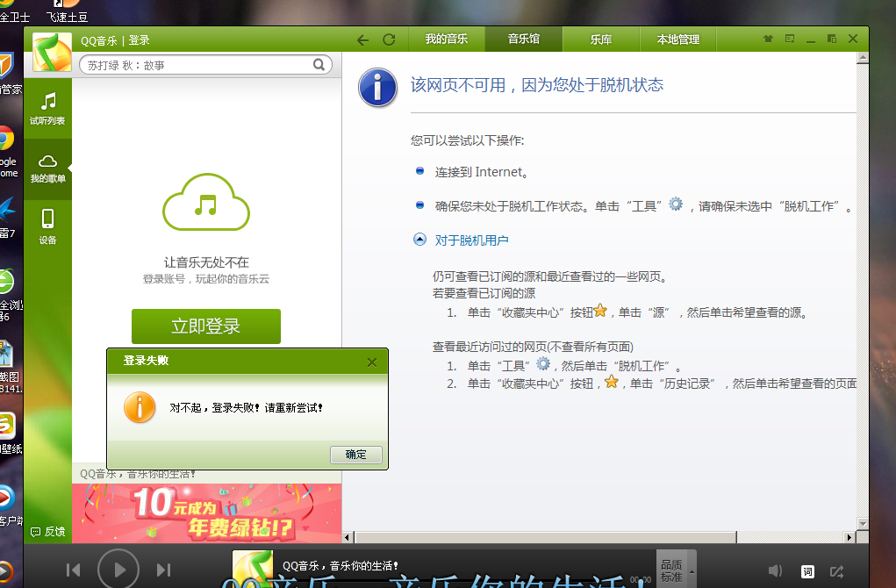Click the 让音乐无处不在 text

pyautogui.click(x=206, y=262)
